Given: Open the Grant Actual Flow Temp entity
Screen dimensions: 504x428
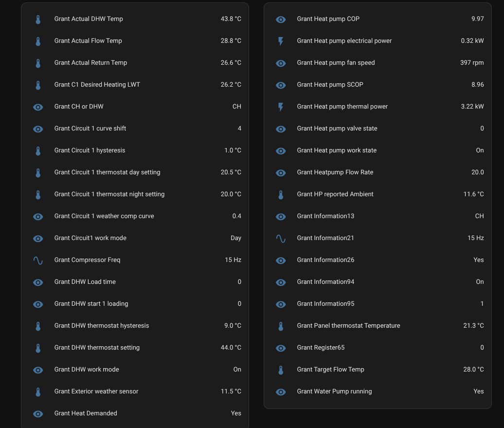Looking at the screenshot, I should coord(88,41).
